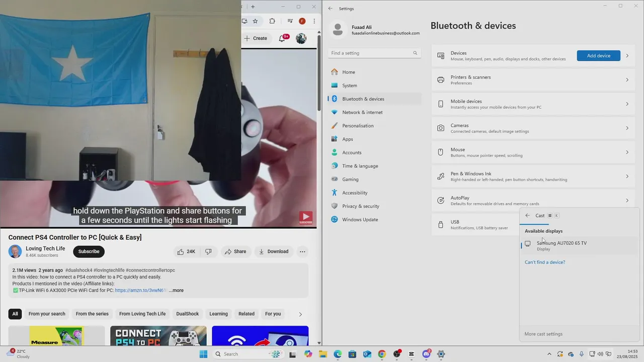This screenshot has height=362, width=644.
Task: Open Apps settings
Action: (x=375, y=139)
